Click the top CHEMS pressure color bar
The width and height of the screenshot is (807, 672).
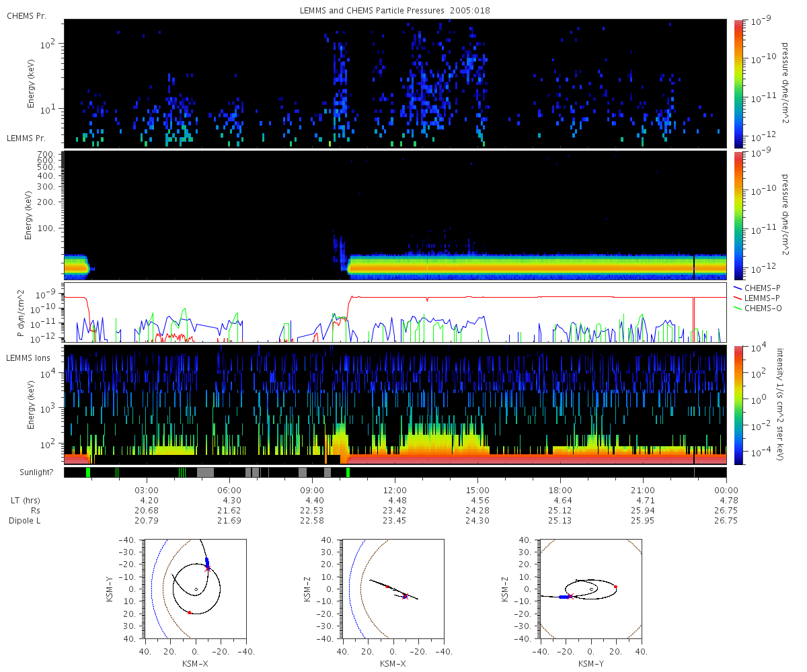[x=738, y=83]
